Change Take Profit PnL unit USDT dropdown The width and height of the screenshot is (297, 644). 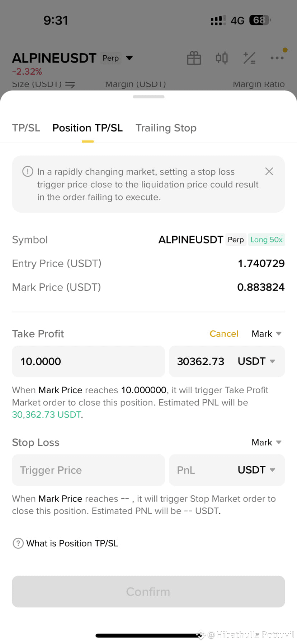point(256,361)
